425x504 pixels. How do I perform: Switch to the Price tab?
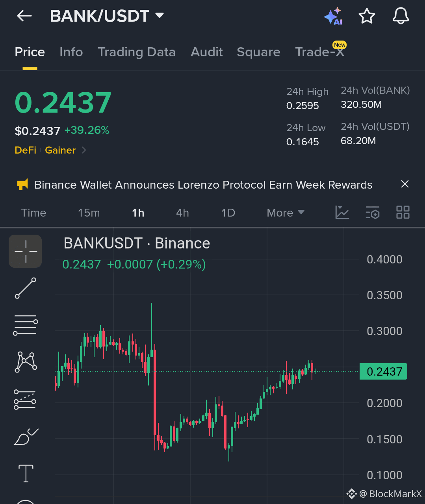point(30,52)
